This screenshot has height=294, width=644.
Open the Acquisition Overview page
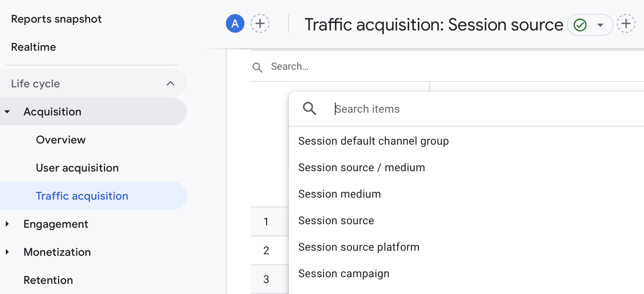(x=61, y=140)
